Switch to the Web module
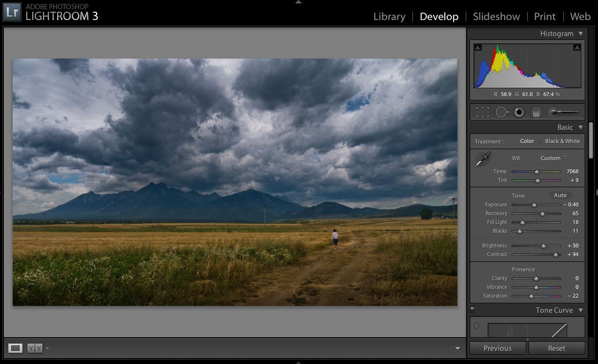This screenshot has width=598, height=364. pos(580,17)
